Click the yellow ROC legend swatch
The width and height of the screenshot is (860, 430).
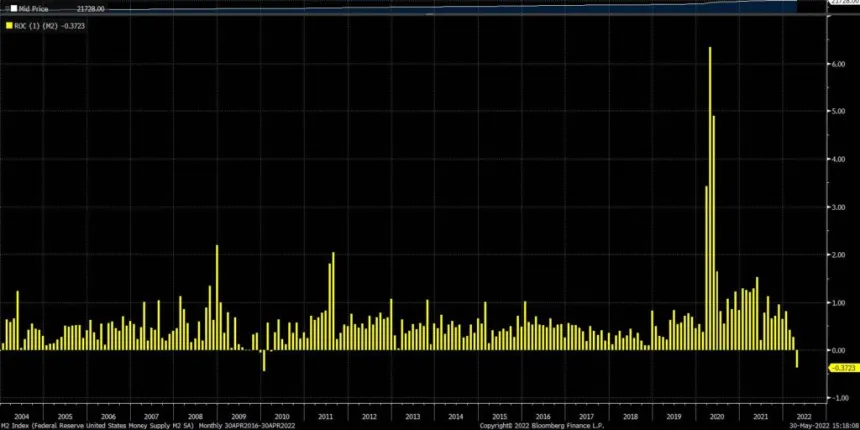pyautogui.click(x=10, y=25)
